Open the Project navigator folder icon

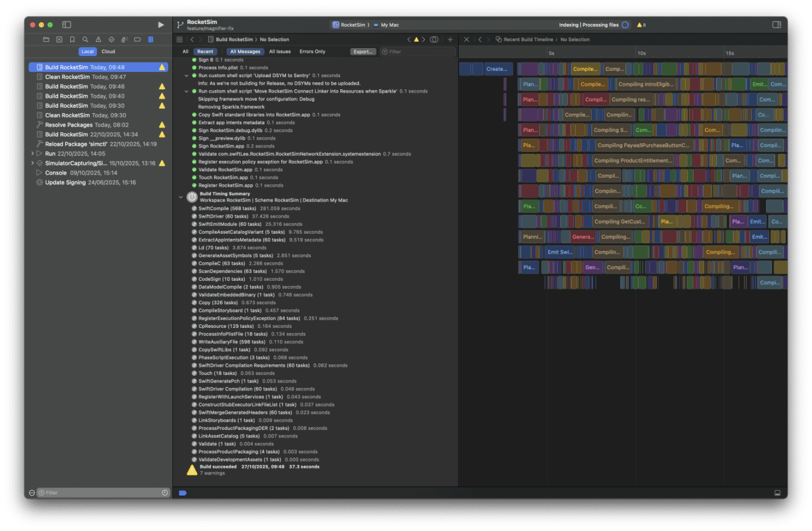pos(46,39)
